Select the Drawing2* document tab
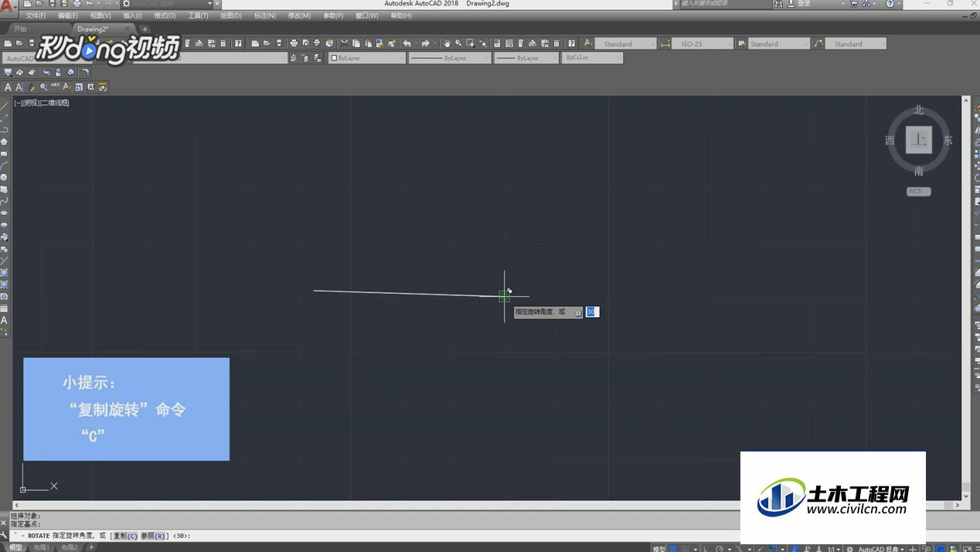Image resolution: width=980 pixels, height=552 pixels. click(94, 29)
